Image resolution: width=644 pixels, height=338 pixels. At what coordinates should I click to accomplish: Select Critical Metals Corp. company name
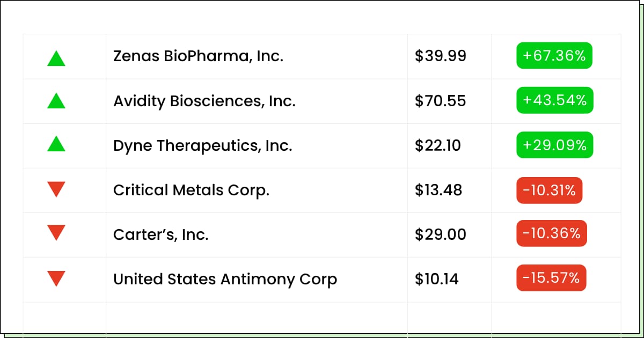click(x=191, y=190)
